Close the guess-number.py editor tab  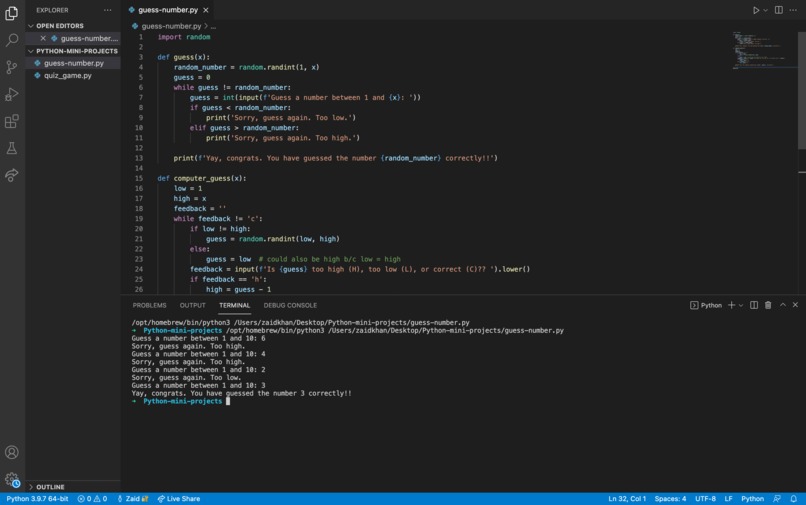[206, 10]
